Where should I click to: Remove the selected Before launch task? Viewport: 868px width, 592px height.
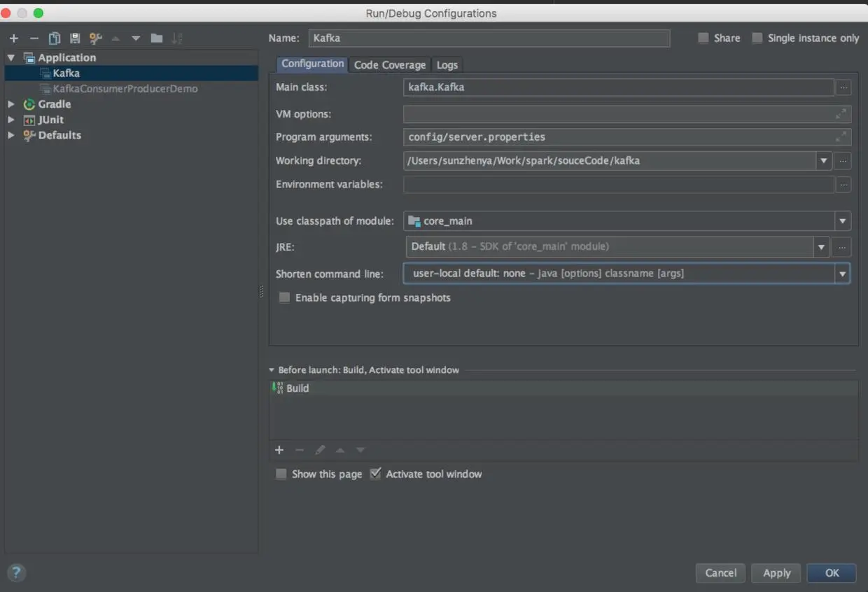(300, 450)
